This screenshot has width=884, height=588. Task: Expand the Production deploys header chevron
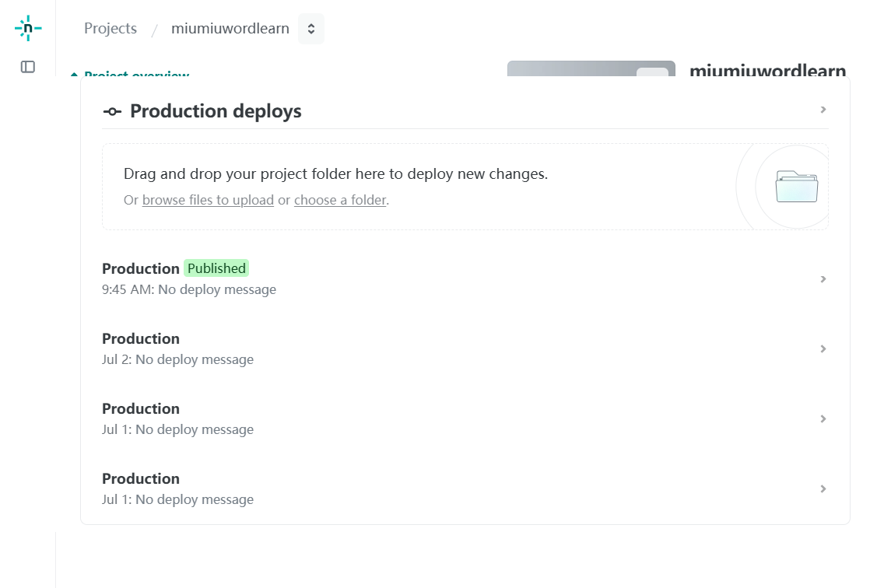click(823, 110)
